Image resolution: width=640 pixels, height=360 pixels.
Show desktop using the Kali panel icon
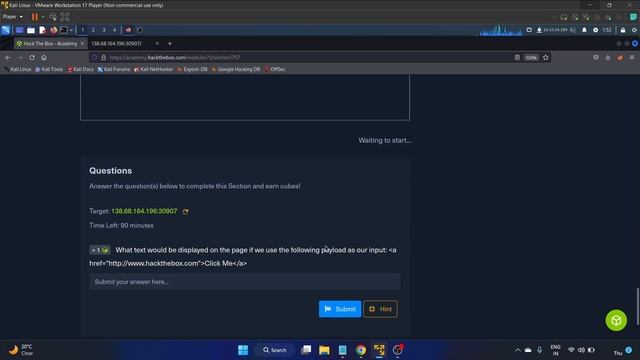pyautogui.click(x=20, y=30)
